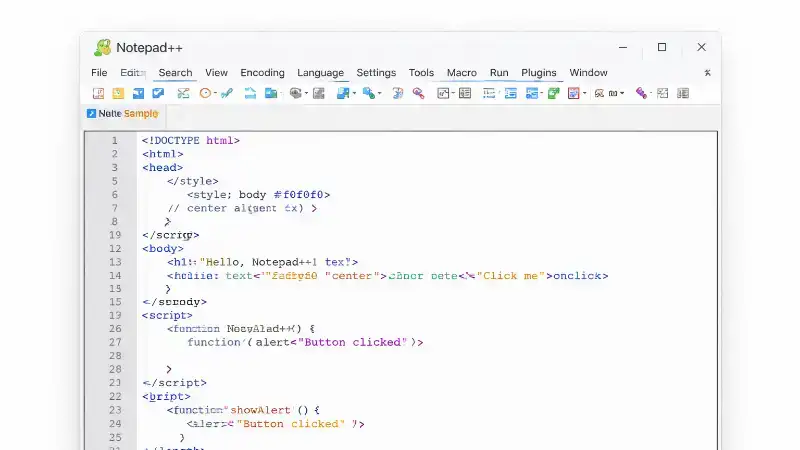Click the <!DOCTYPE html> line
The height and width of the screenshot is (450, 800).
coord(191,140)
